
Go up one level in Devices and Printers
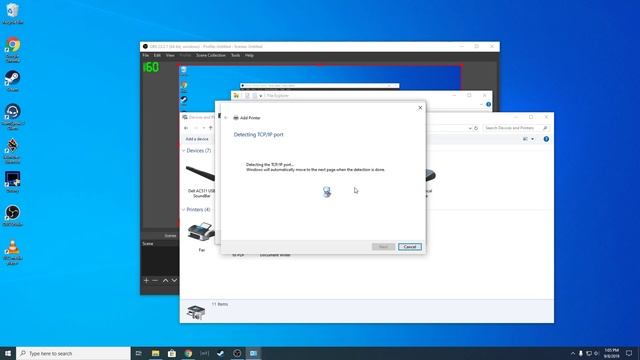tap(211, 128)
